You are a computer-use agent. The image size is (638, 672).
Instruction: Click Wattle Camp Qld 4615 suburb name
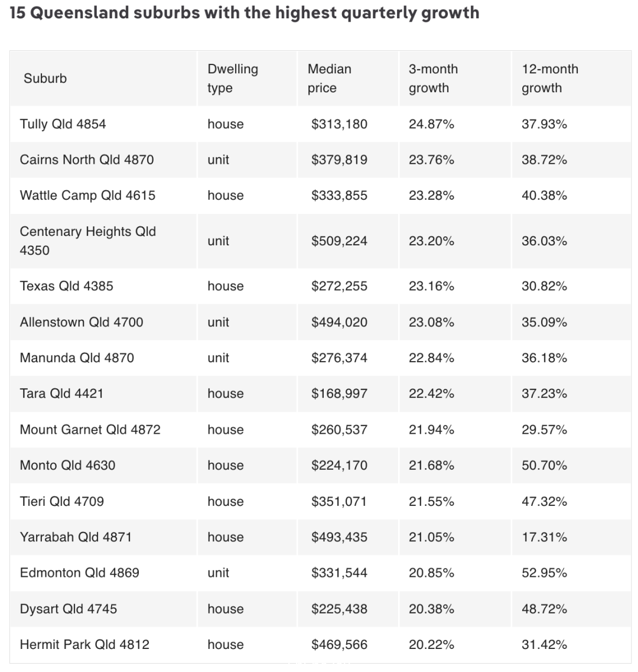pyautogui.click(x=87, y=196)
